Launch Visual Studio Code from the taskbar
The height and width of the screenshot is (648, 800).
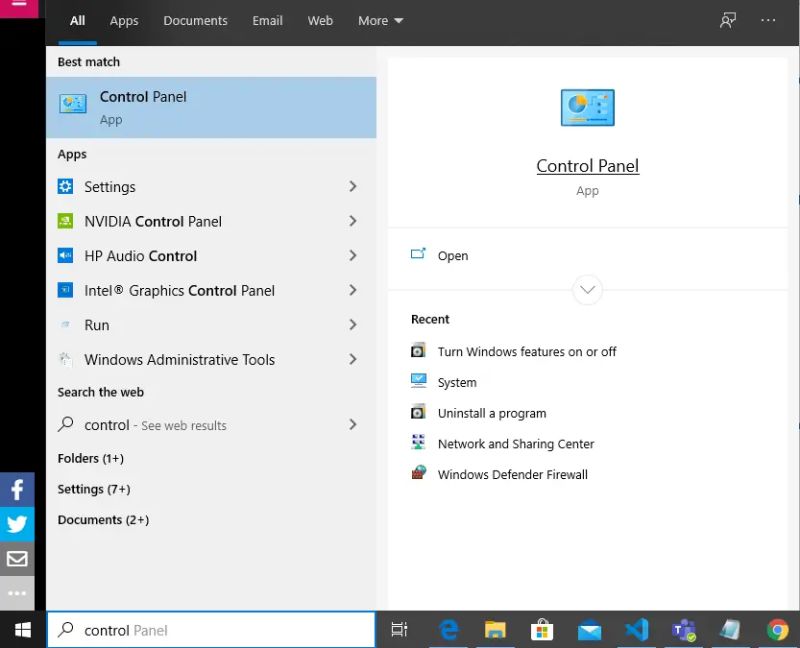636,629
